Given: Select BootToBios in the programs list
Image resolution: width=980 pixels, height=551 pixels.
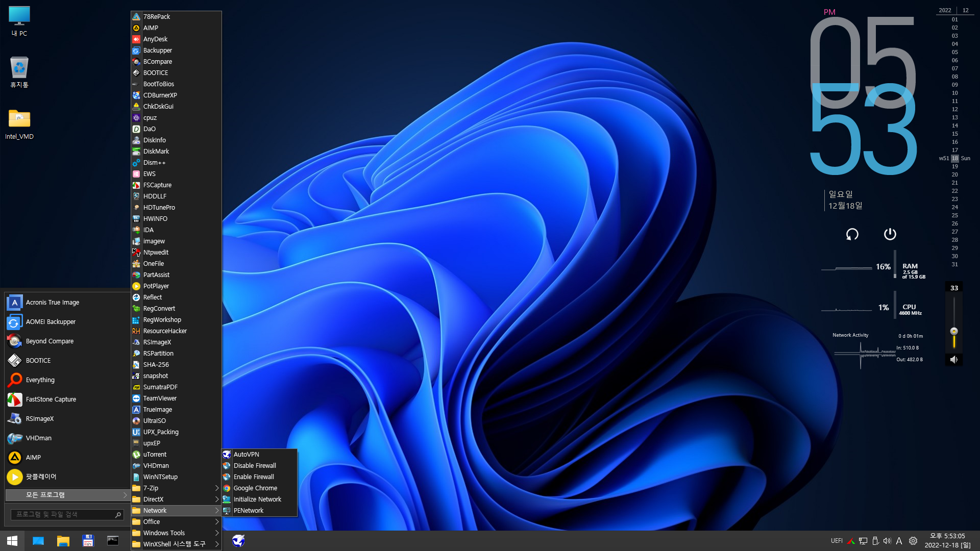Looking at the screenshot, I should coord(176,84).
